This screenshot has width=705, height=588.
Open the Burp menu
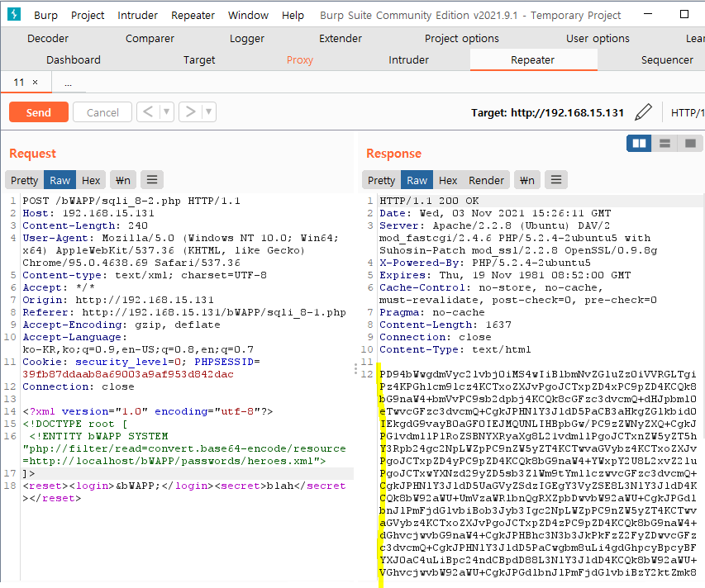(x=45, y=15)
